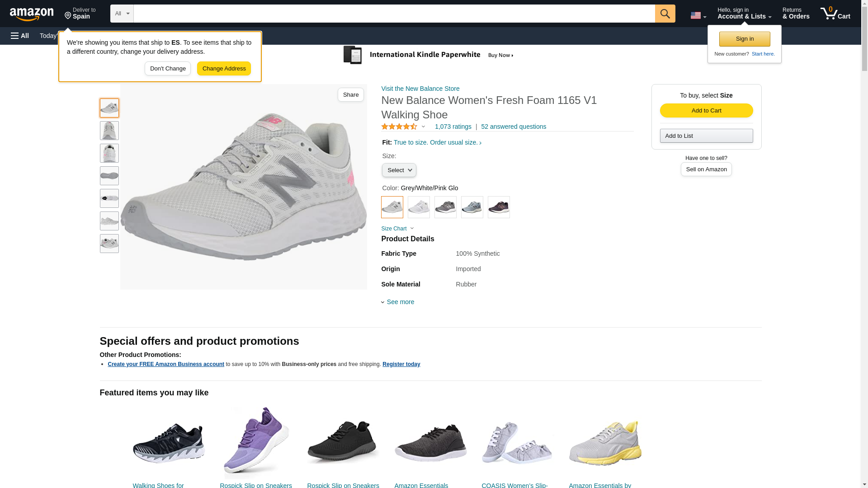This screenshot has width=868, height=488.
Task: Select the dark burgundy color swatch
Action: click(499, 207)
